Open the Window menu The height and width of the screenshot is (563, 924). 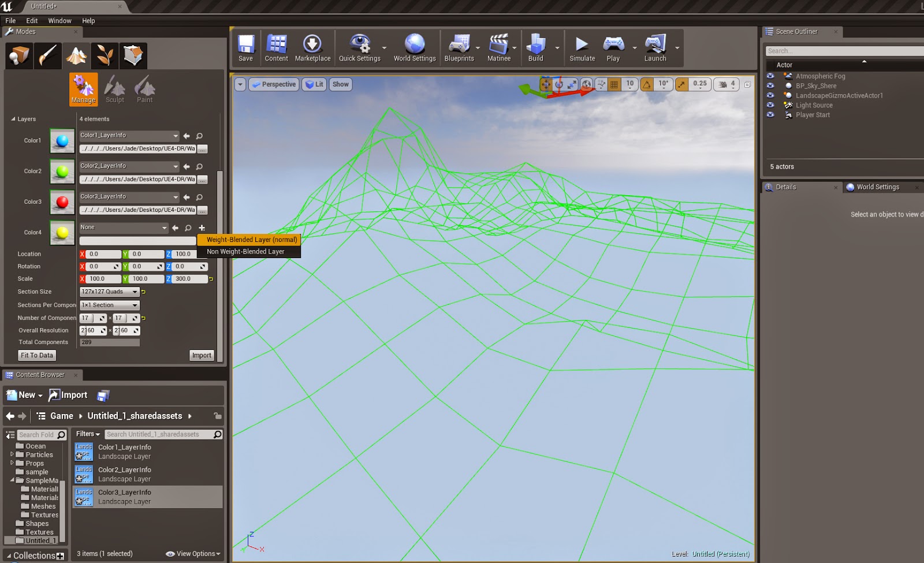coord(59,21)
